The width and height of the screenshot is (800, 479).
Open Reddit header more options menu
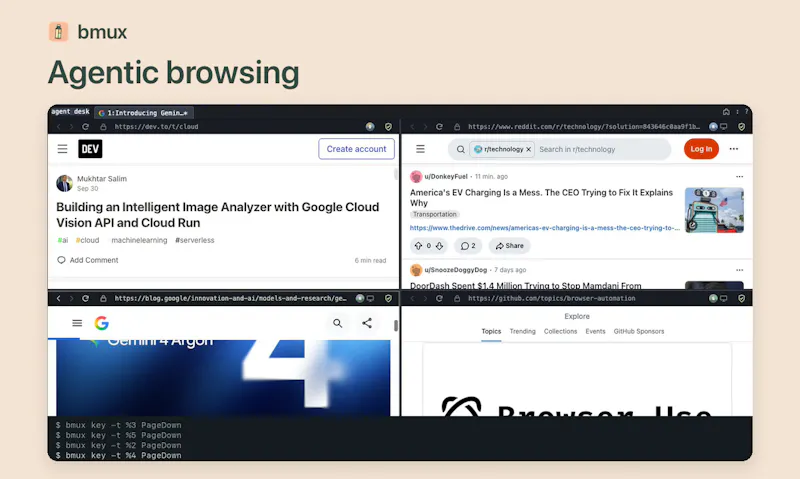pyautogui.click(x=734, y=149)
